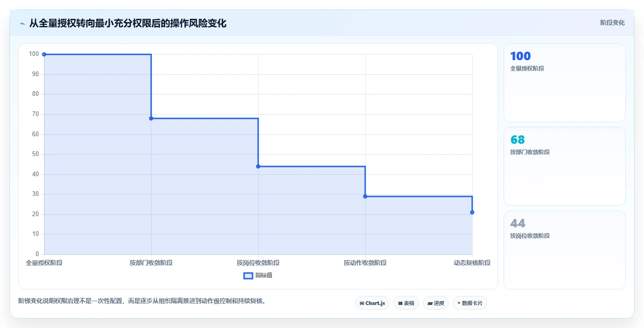Open the 按部门收敛阶段 card showing 68
Screen dimensions: 644x328
(565, 166)
